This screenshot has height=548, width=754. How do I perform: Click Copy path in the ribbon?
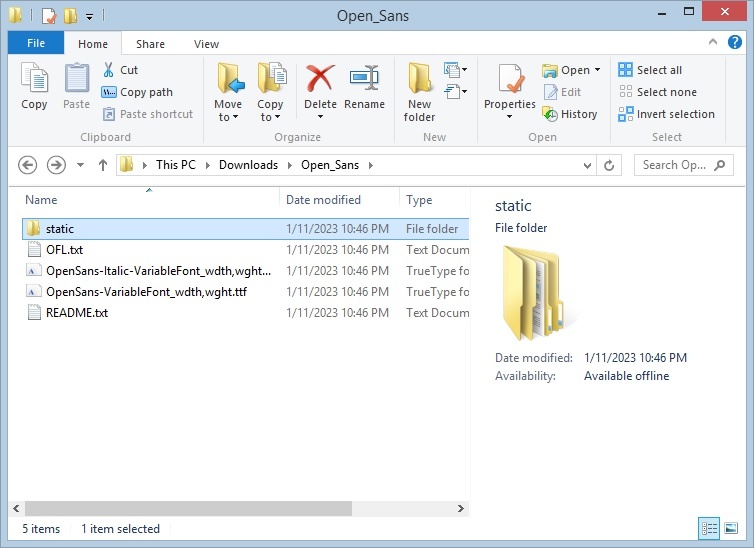tap(137, 92)
